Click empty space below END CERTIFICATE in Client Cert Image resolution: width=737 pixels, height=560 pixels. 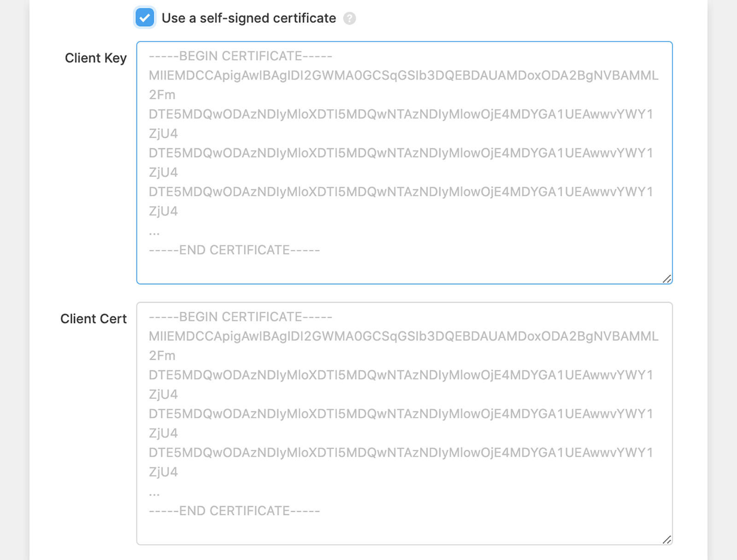(404, 531)
